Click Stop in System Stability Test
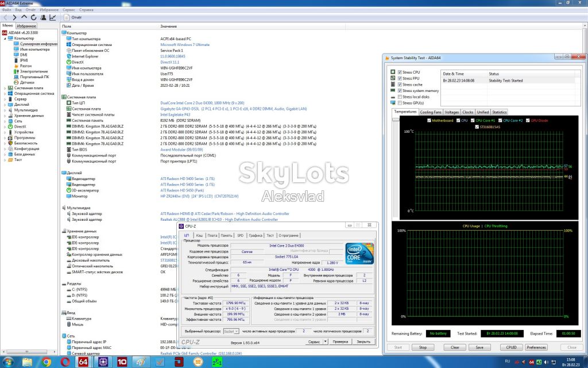Viewport: 588px width, 368px height. [x=423, y=347]
